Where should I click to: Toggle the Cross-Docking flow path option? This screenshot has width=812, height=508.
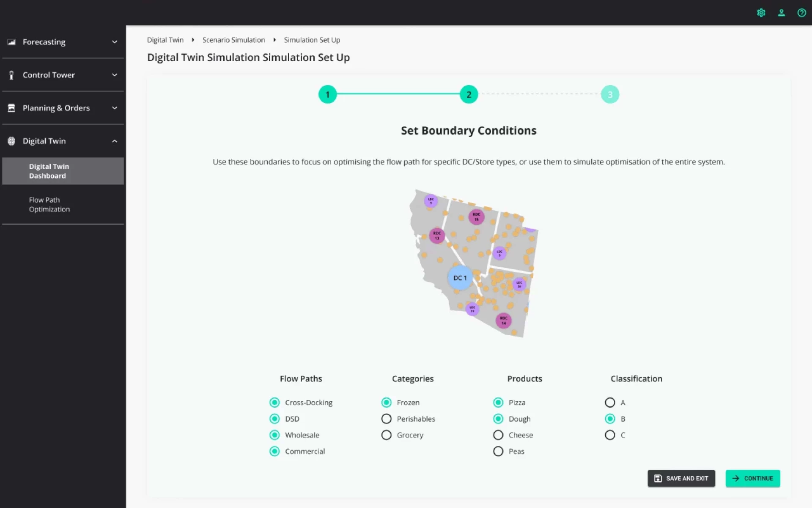[x=274, y=403]
